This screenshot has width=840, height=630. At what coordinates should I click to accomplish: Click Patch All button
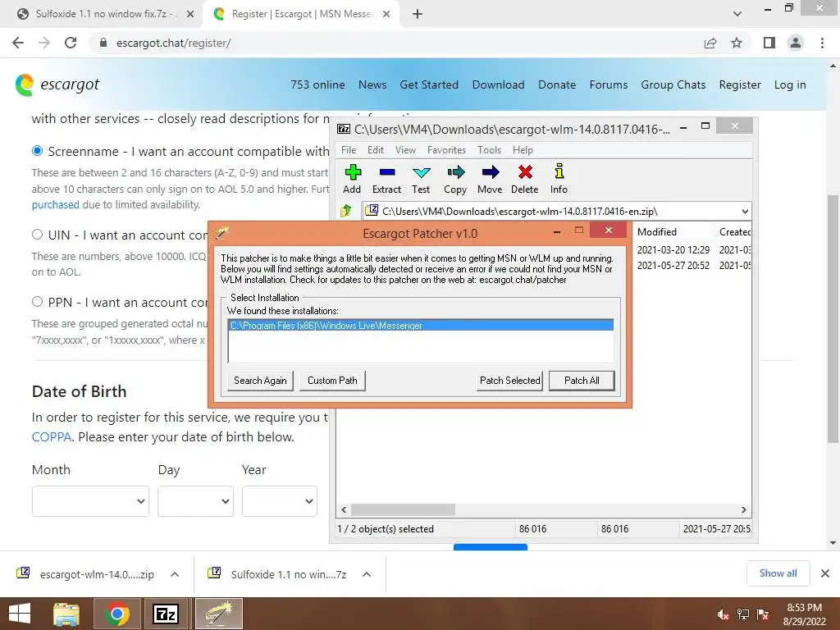pyautogui.click(x=582, y=381)
